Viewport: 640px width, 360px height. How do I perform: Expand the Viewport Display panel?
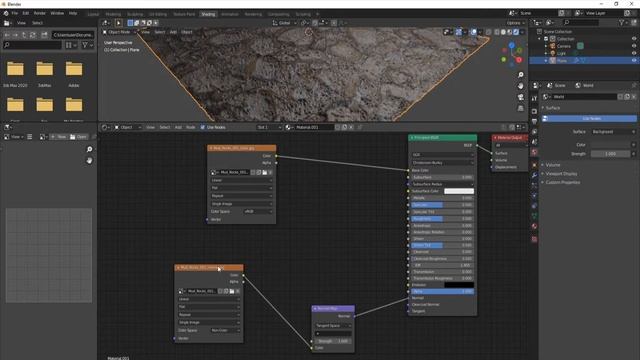click(x=561, y=174)
